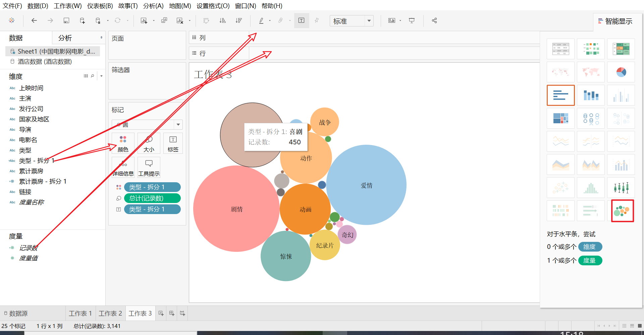Click the 动画 orange bubble
Viewport: 644px width, 335px height.
point(305,209)
